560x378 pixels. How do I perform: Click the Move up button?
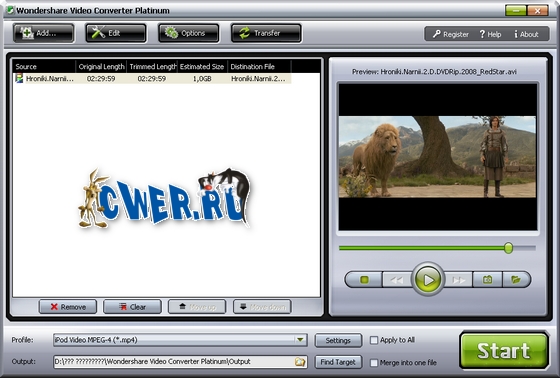197,307
